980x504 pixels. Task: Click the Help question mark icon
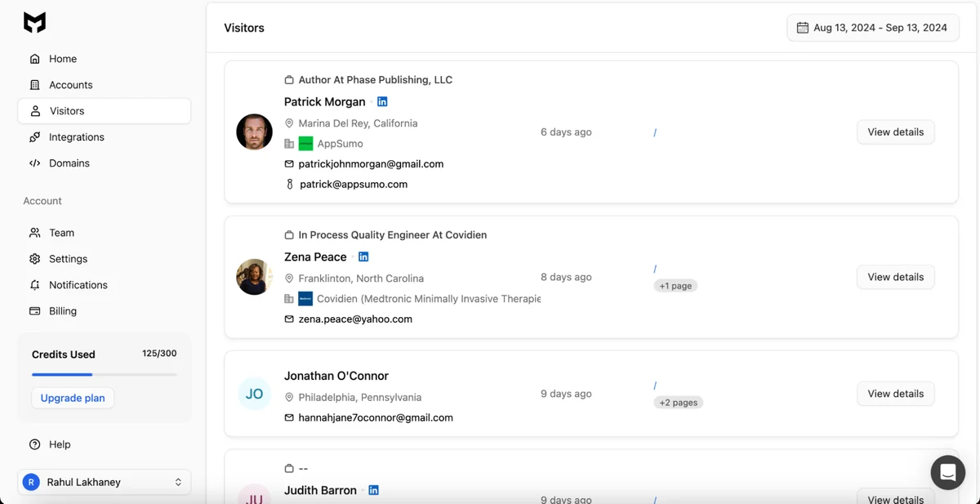[34, 444]
